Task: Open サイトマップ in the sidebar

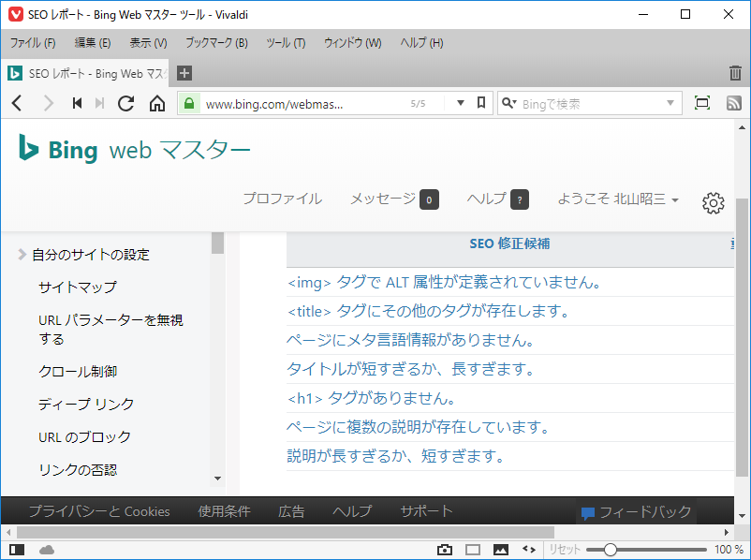Action: (78, 287)
